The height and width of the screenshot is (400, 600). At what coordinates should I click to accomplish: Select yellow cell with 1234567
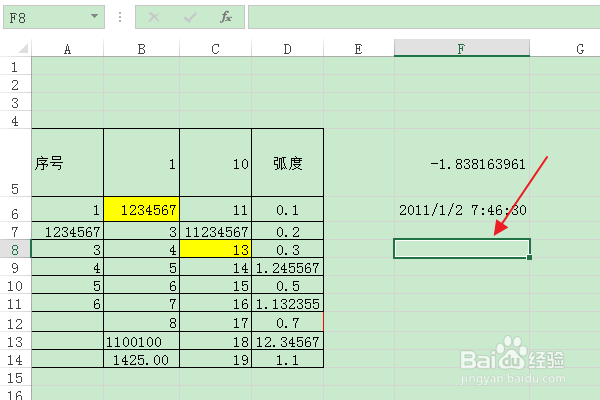142,209
